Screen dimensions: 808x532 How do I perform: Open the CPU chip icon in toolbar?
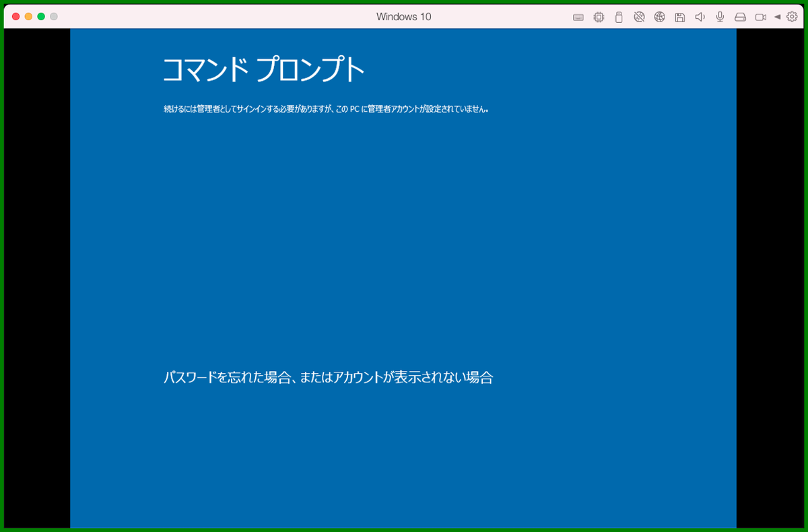[599, 17]
